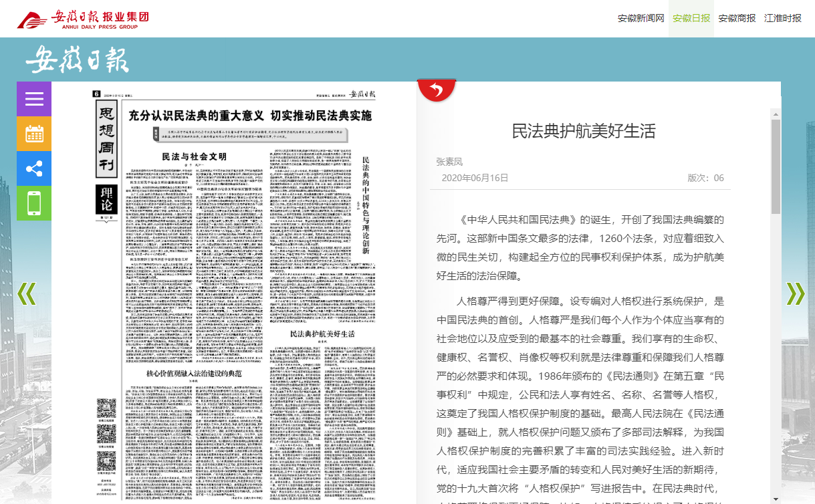Click the middle QR code on the newspaper page
Image resolution: width=815 pixels, height=504 pixels.
pos(106,434)
